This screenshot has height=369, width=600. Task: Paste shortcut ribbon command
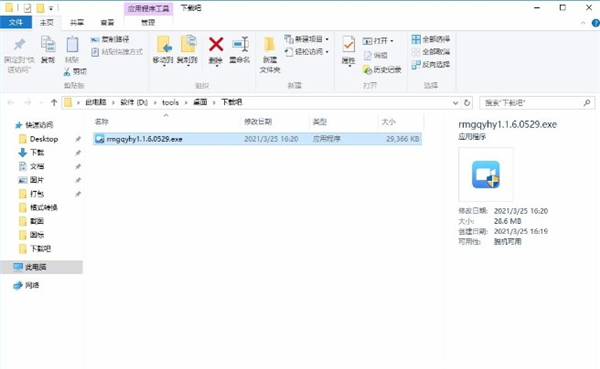(x=117, y=52)
